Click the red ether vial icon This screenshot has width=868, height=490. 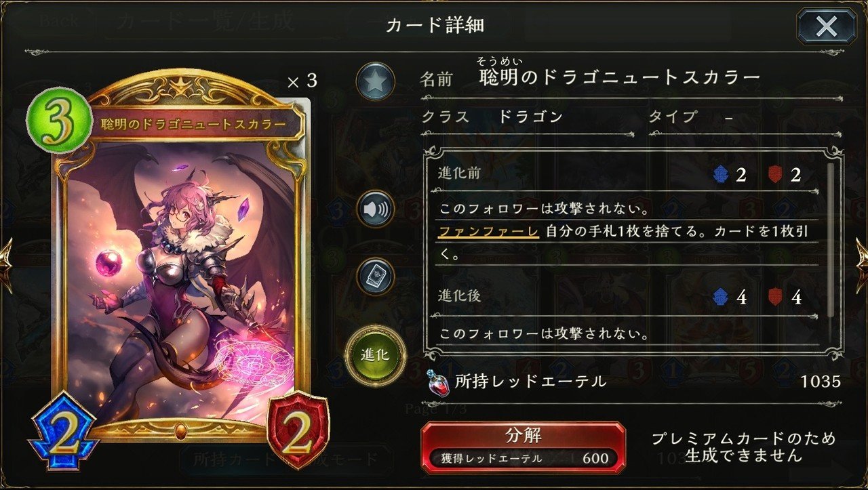(x=436, y=382)
